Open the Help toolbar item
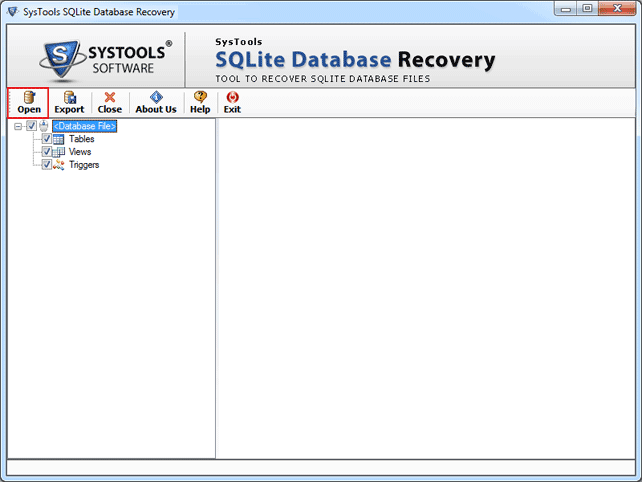The image size is (642, 482). 200,103
